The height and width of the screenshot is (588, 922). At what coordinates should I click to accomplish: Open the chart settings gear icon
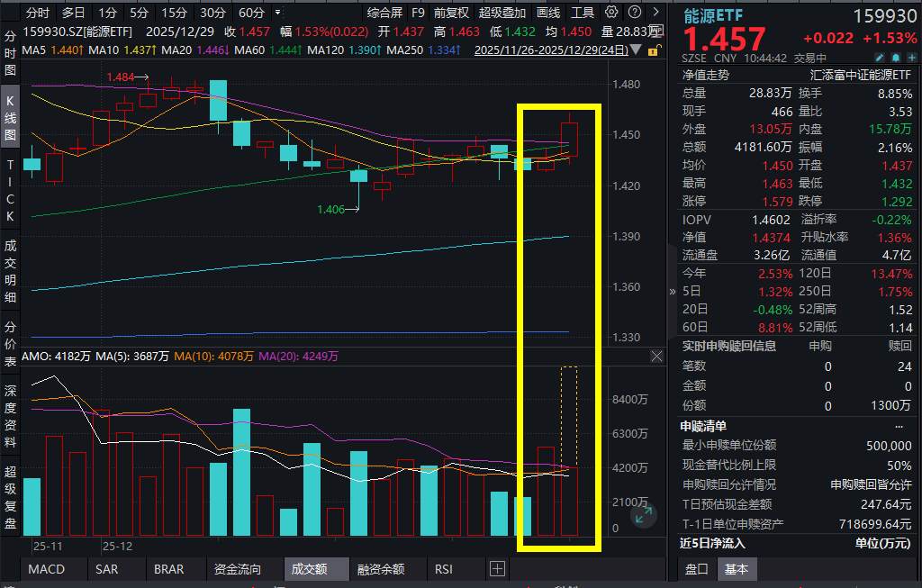(x=610, y=13)
